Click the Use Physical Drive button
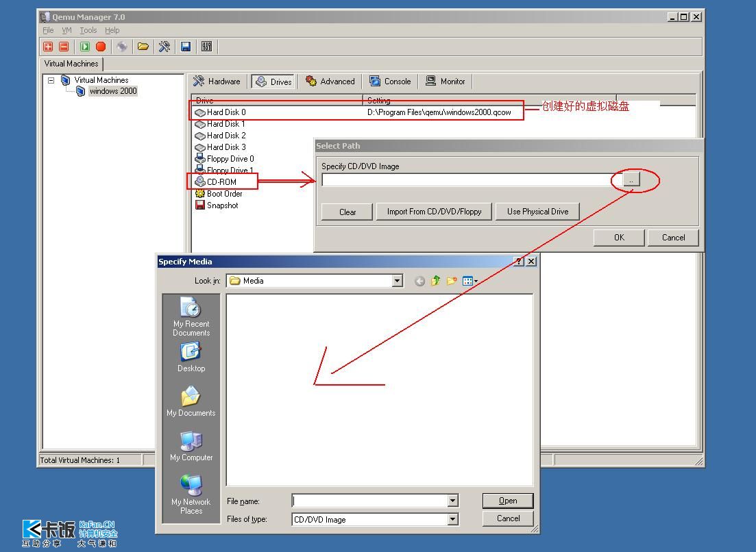The image size is (756, 552). click(537, 212)
